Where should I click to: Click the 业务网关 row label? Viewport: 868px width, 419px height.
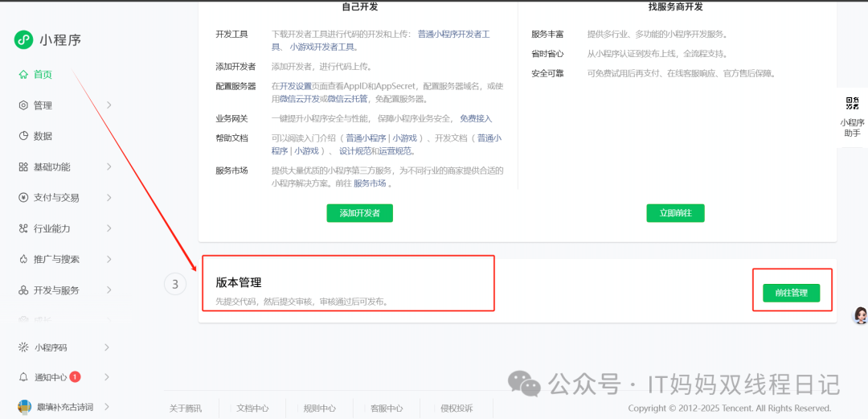tap(232, 118)
